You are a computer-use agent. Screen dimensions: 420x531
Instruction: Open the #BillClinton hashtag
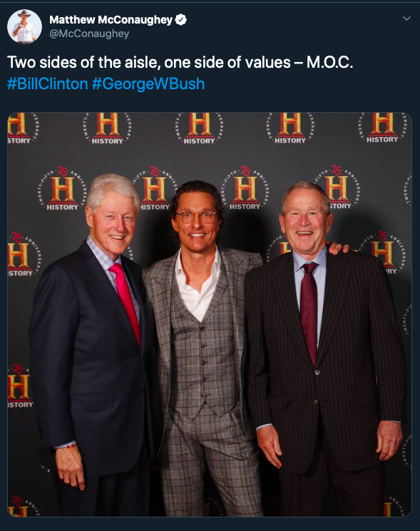(47, 84)
